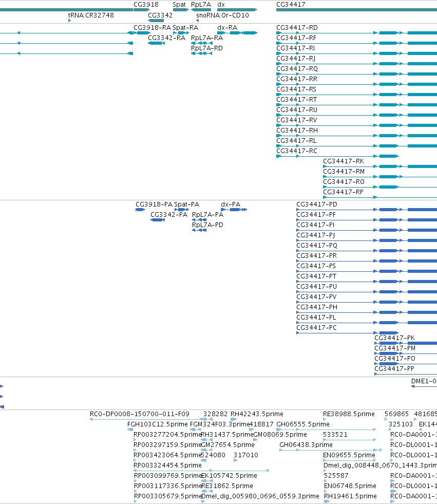Click protein CG34417-PQ
Viewport: 437px width, 504px height.
317,246
